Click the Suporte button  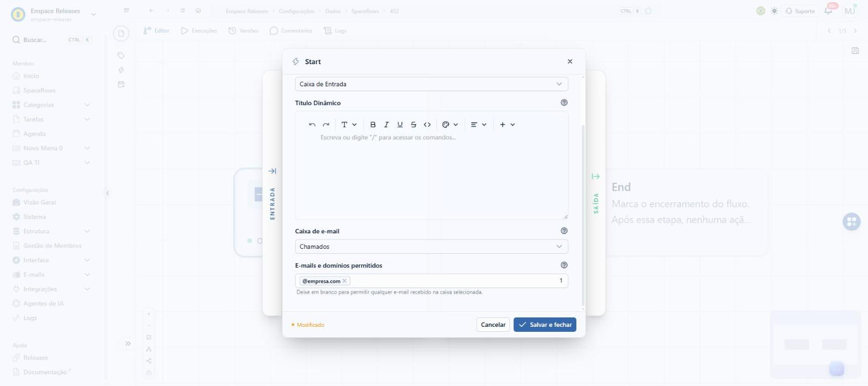(800, 11)
